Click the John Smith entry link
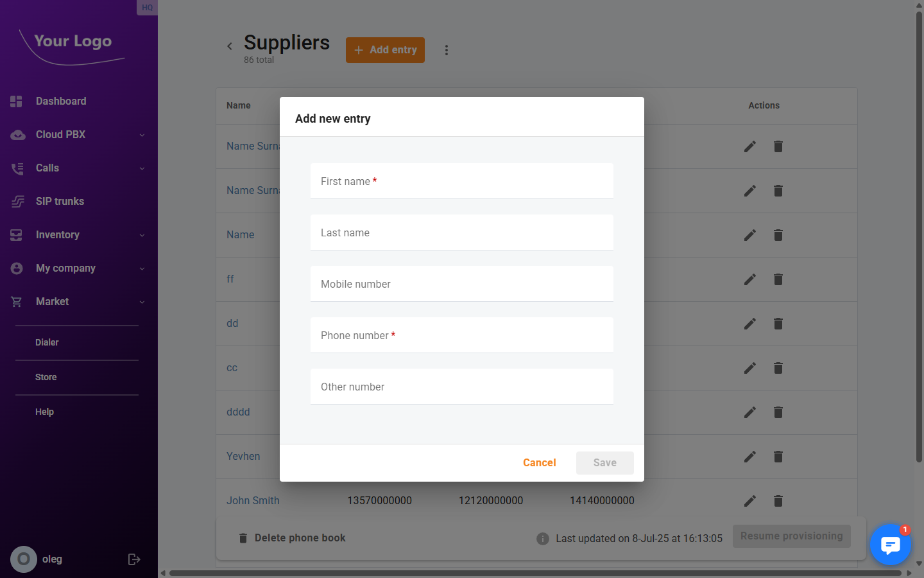This screenshot has height=578, width=924. click(x=253, y=500)
